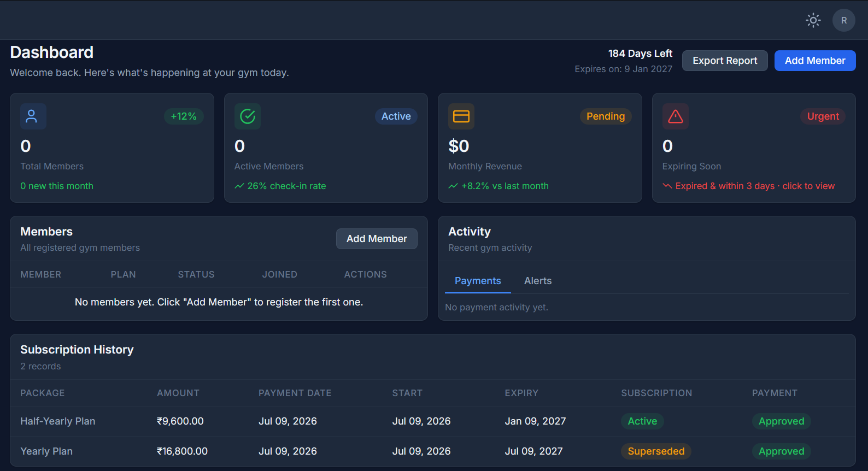Click the Jan 09, 2027 expiry cell

pos(535,421)
